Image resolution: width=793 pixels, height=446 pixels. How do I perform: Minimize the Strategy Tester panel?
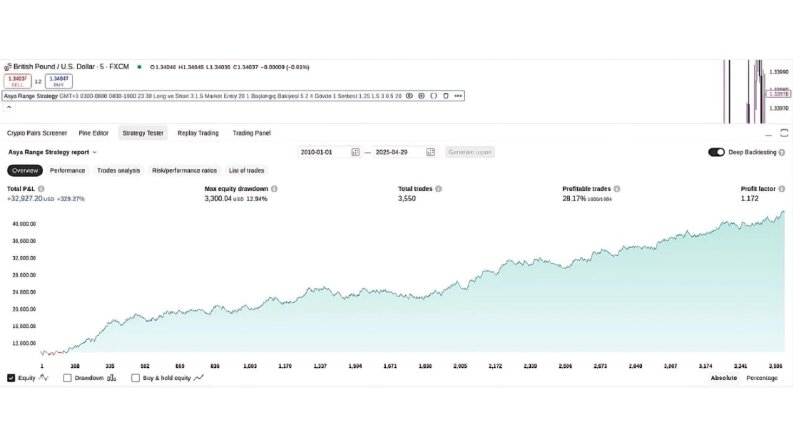(769, 133)
